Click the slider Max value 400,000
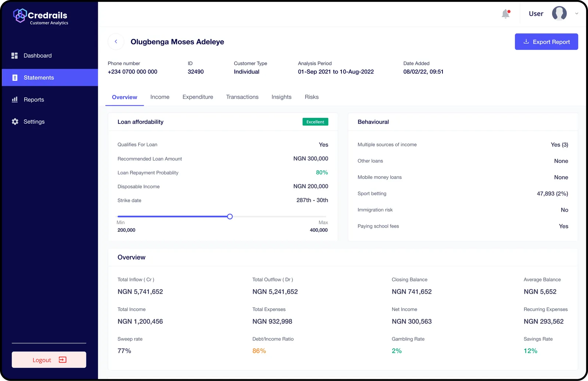The width and height of the screenshot is (588, 381). click(319, 230)
